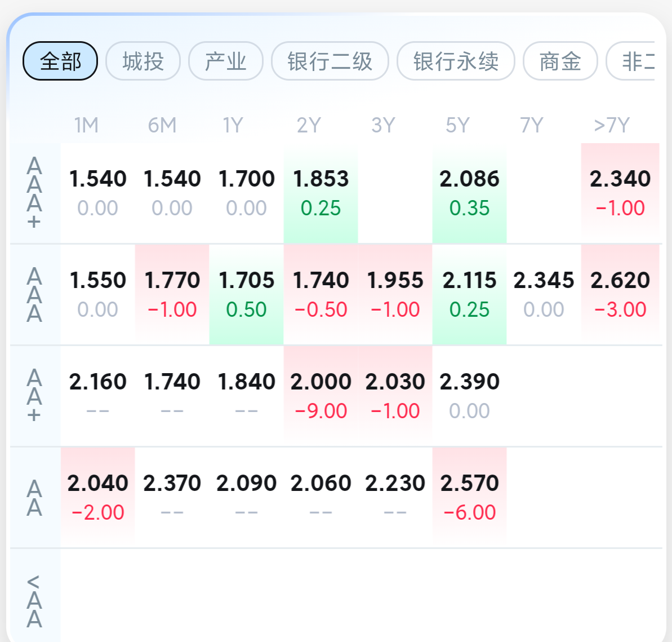Screen dimensions: 672x642
Task: Click the 3Y column header
Action: click(x=383, y=125)
